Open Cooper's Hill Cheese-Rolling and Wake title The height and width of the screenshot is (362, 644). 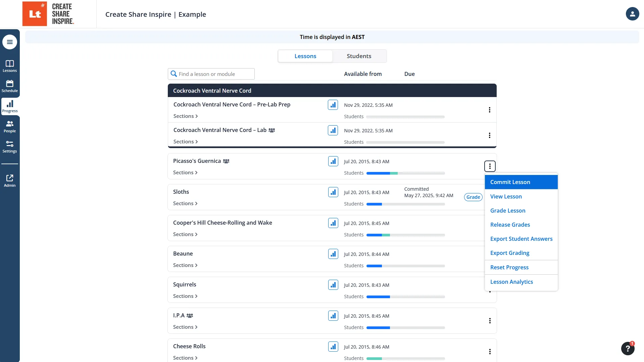coord(222,223)
